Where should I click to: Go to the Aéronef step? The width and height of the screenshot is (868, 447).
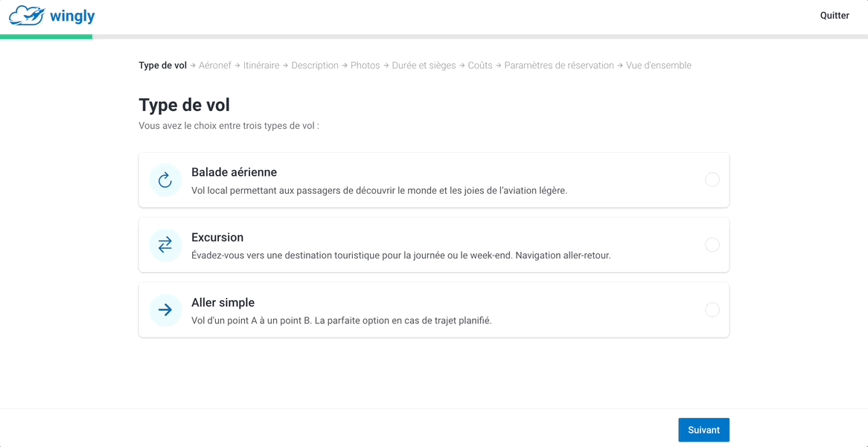point(215,66)
